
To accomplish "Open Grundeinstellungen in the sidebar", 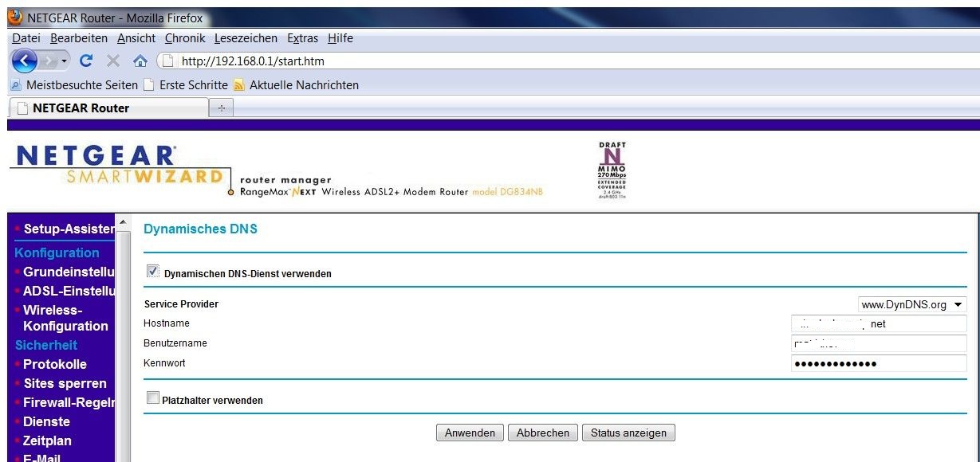I will pos(69,272).
